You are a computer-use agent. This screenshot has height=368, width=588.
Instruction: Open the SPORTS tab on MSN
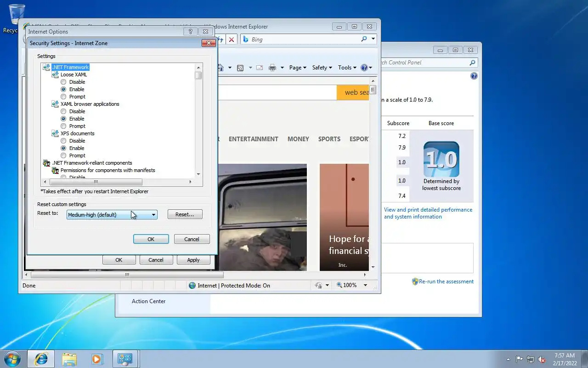tap(329, 139)
